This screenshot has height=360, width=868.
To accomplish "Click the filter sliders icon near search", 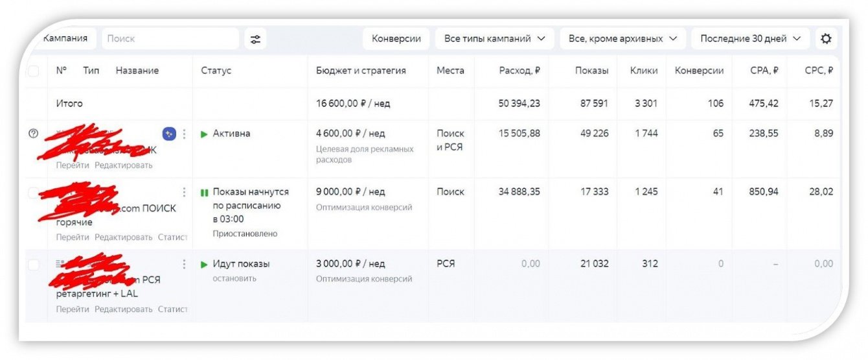I will pos(255,39).
